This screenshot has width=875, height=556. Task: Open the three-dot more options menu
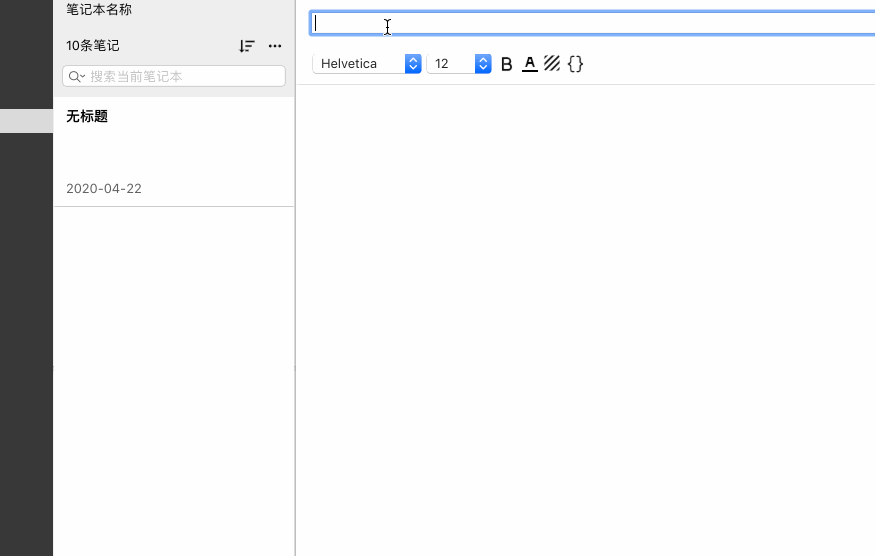point(275,46)
